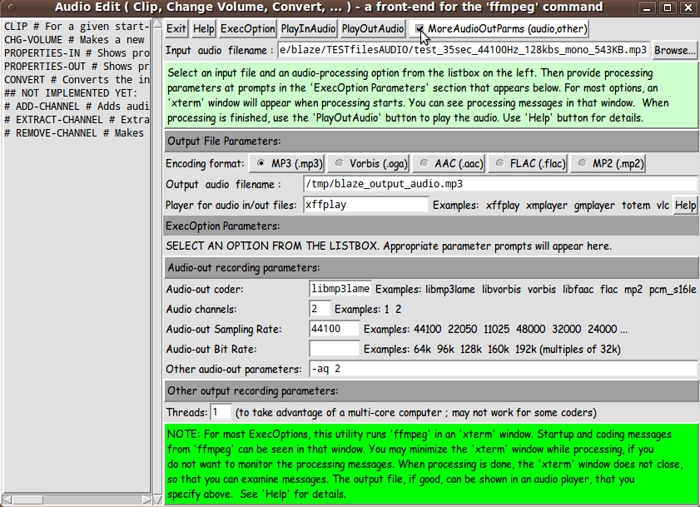The image size is (700, 507).
Task: Select Vorbis (.oga) encoding format
Action: tap(368, 164)
